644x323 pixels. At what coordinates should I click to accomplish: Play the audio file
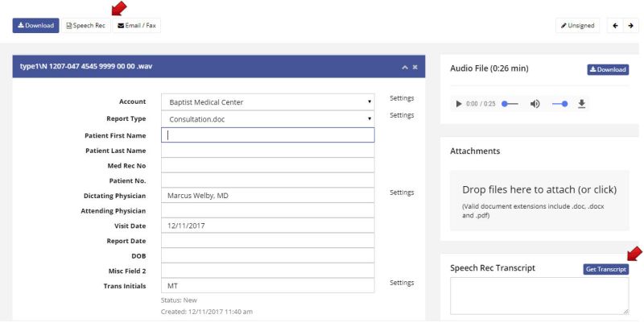(459, 104)
